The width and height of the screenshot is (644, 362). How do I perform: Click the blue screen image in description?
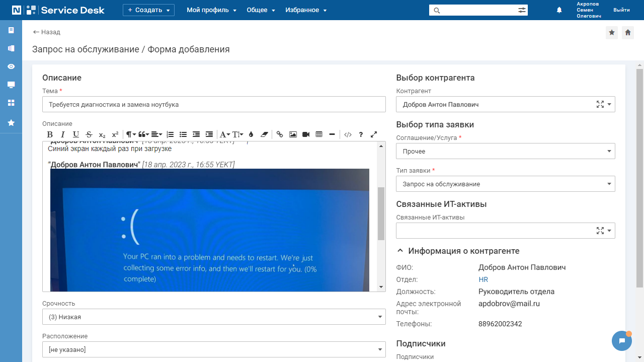coord(210,230)
